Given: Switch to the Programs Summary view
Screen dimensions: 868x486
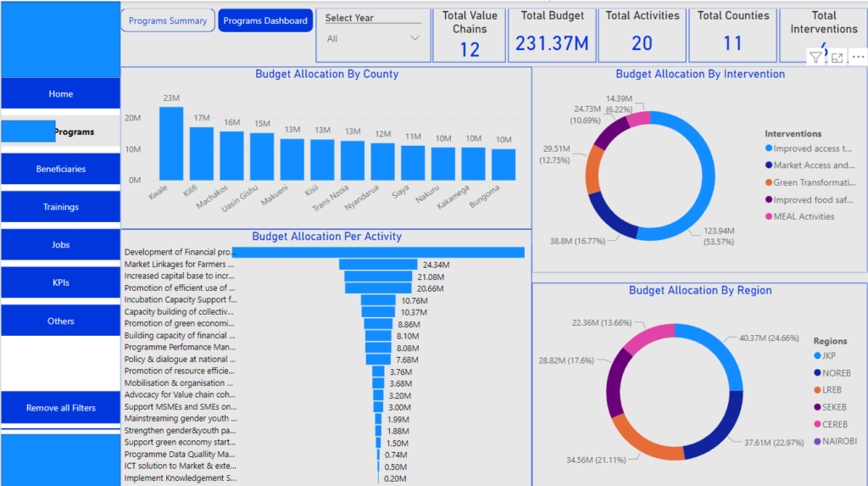Looking at the screenshot, I should pos(168,21).
